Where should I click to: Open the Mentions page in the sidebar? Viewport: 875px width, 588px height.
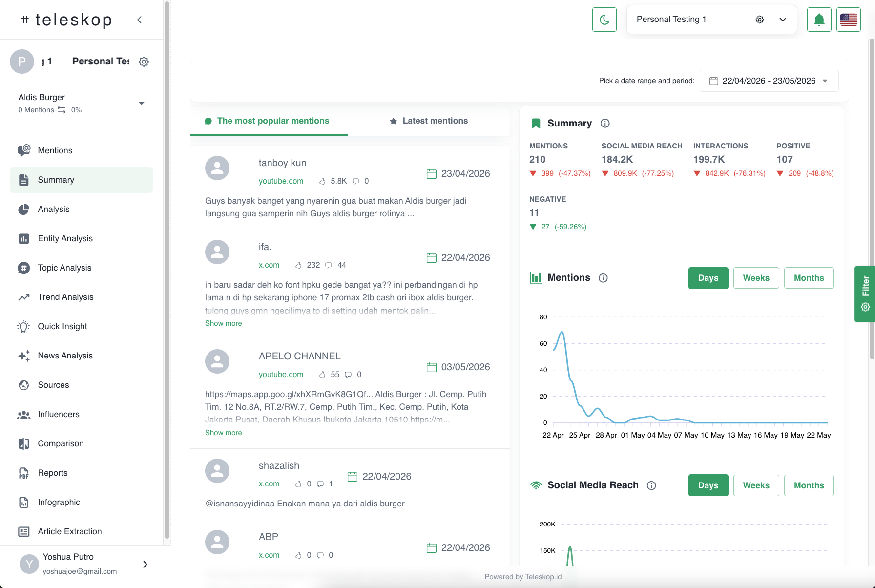click(82, 150)
